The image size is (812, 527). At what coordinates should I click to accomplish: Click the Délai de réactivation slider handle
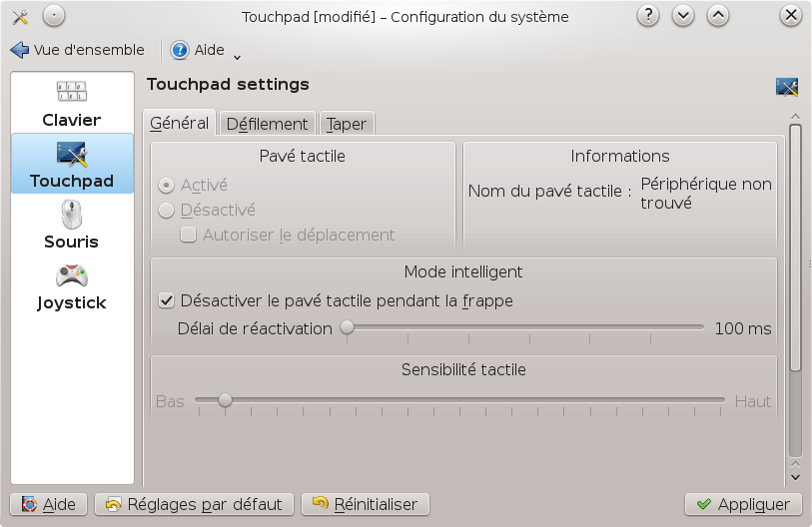pyautogui.click(x=347, y=327)
